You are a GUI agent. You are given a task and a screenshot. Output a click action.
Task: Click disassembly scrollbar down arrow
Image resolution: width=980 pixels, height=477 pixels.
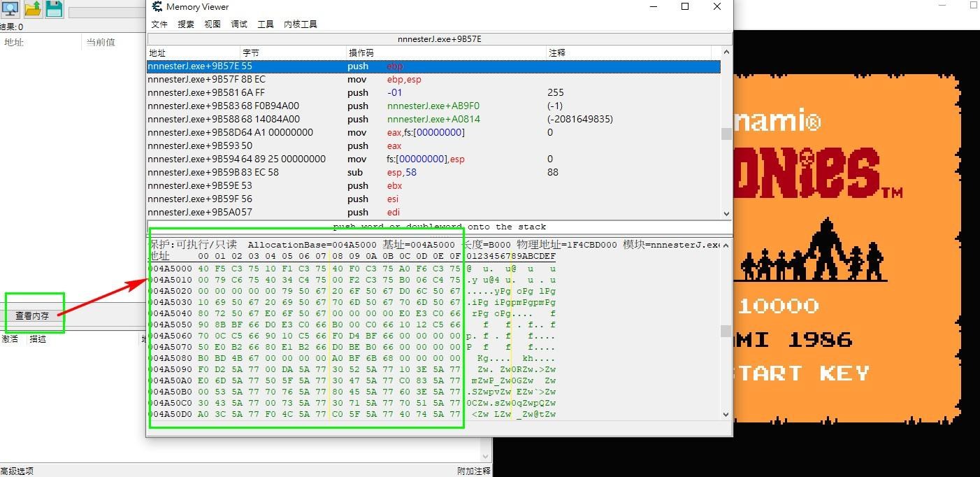(726, 213)
